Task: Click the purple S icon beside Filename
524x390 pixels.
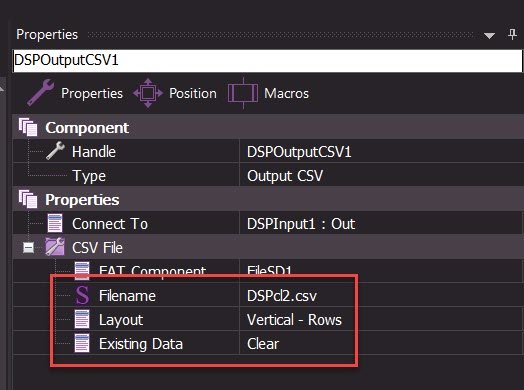Action: point(82,295)
